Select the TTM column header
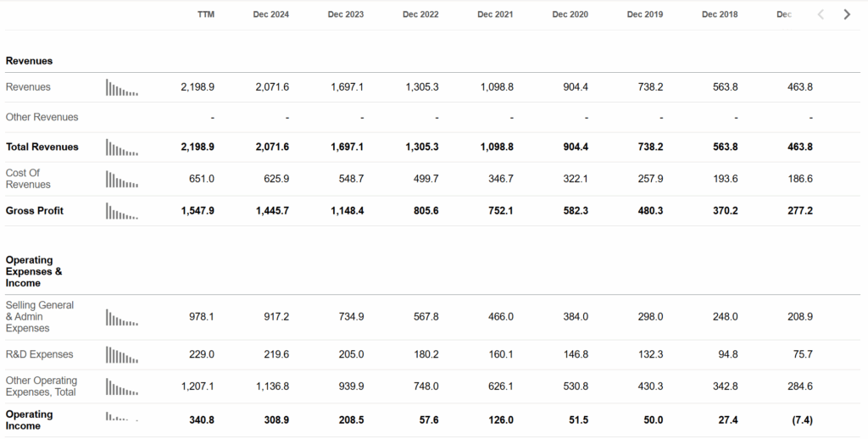Image resolution: width=868 pixels, height=439 pixels. [206, 14]
